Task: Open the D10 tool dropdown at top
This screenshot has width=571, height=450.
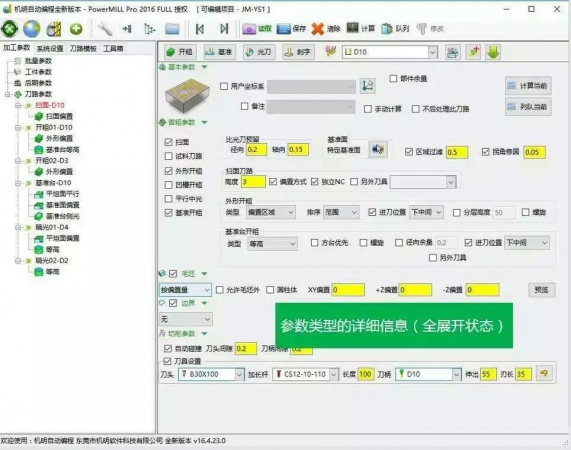Action: coord(390,52)
